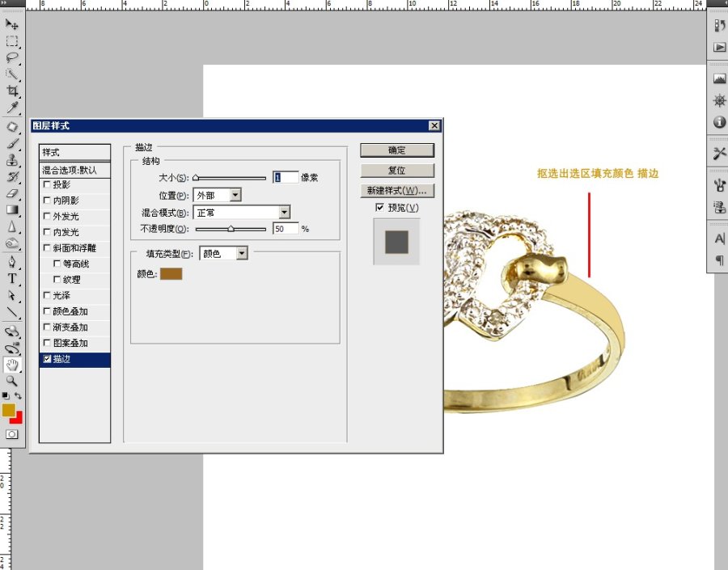This screenshot has height=570, width=728.
Task: Uncheck the 描边 stroke checkbox
Action: (47, 360)
